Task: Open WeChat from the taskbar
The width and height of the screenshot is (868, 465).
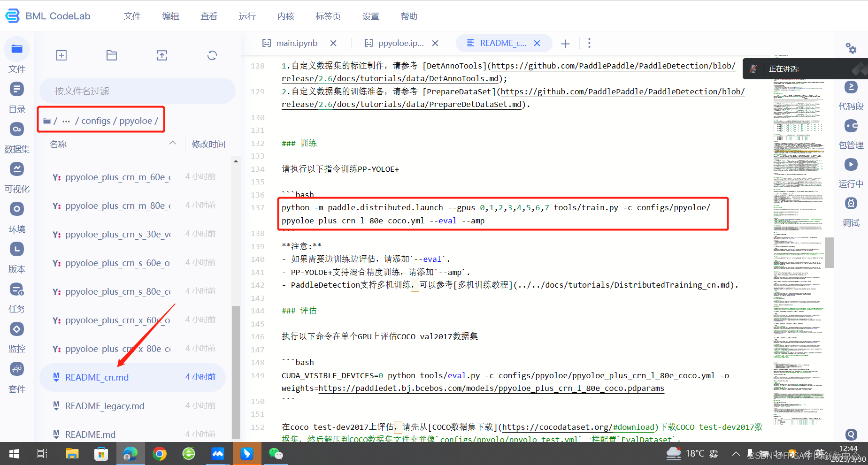Action: click(x=276, y=454)
